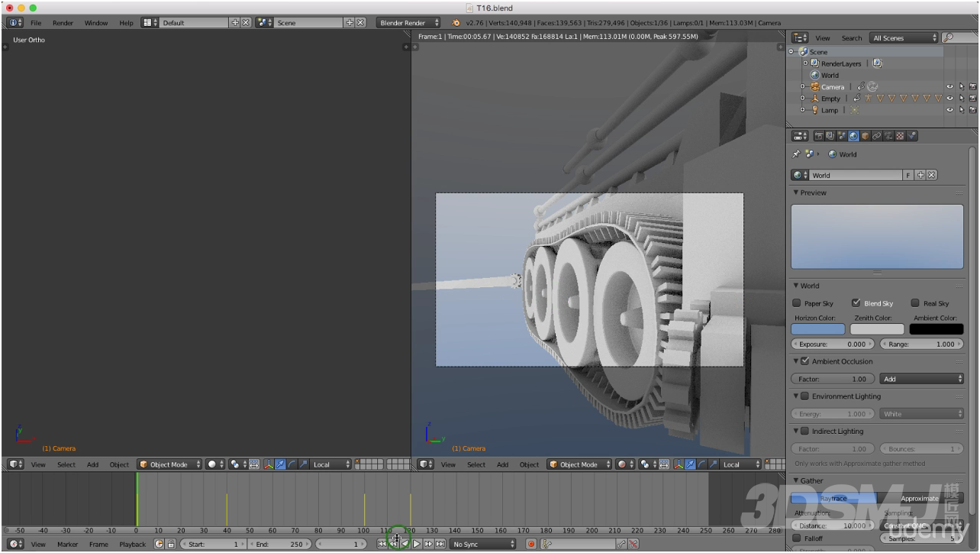Open the File menu

36,23
